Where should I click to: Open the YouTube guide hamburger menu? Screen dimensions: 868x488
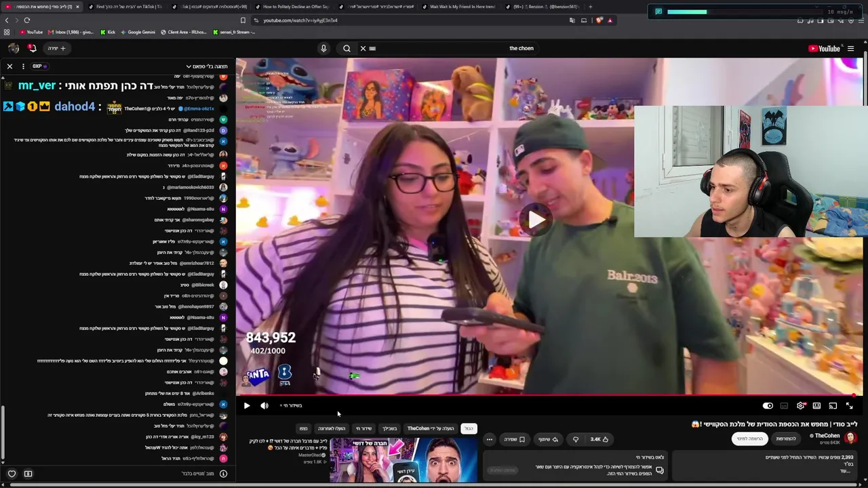[850, 48]
